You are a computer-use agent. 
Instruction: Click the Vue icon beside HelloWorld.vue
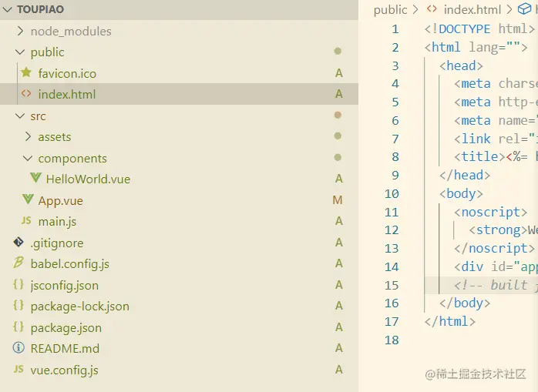pyautogui.click(x=35, y=178)
